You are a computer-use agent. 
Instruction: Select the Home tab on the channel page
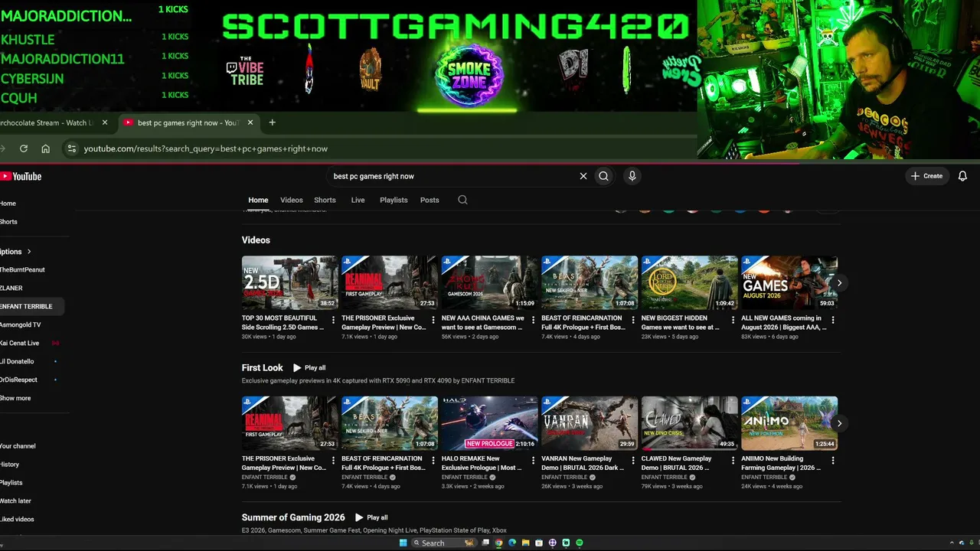pos(258,200)
